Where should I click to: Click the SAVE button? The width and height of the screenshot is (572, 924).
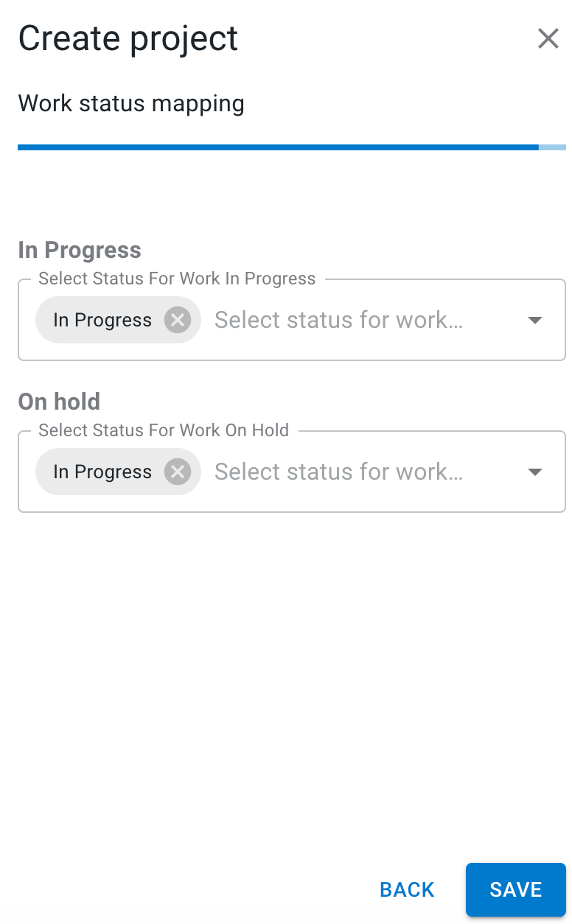[x=515, y=889]
